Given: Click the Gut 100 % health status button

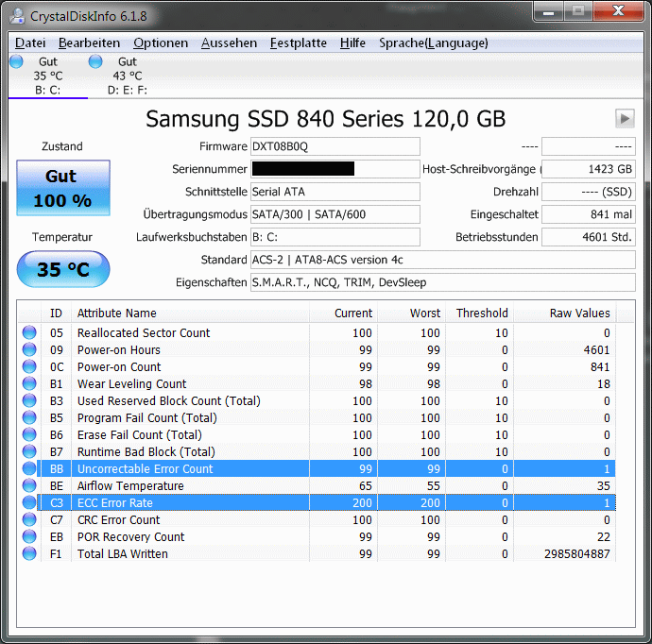Looking at the screenshot, I should point(63,188).
